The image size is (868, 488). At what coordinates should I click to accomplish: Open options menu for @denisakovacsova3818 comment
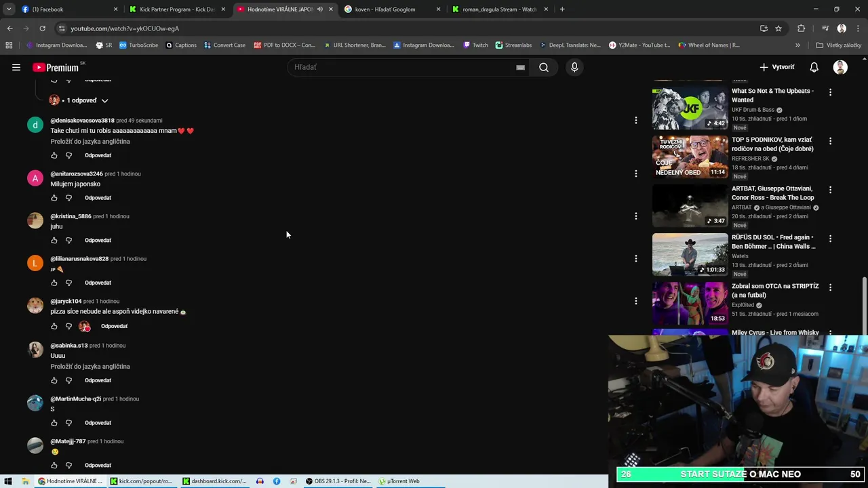point(635,121)
